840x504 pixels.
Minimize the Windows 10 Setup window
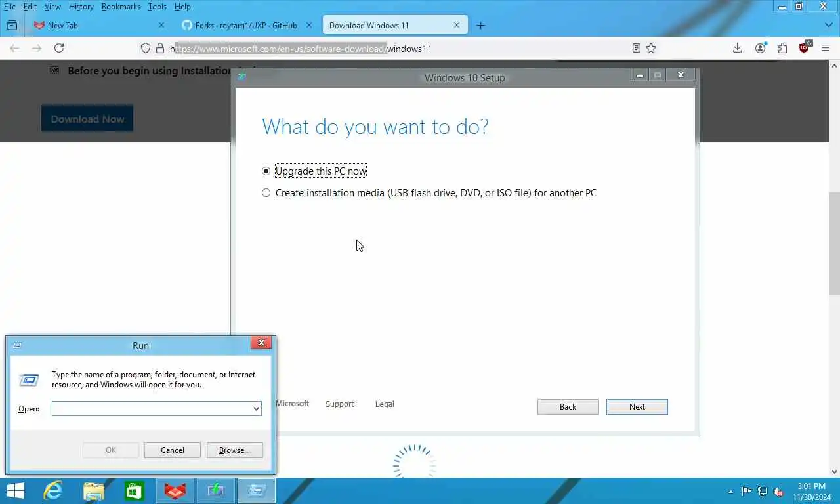point(640,75)
